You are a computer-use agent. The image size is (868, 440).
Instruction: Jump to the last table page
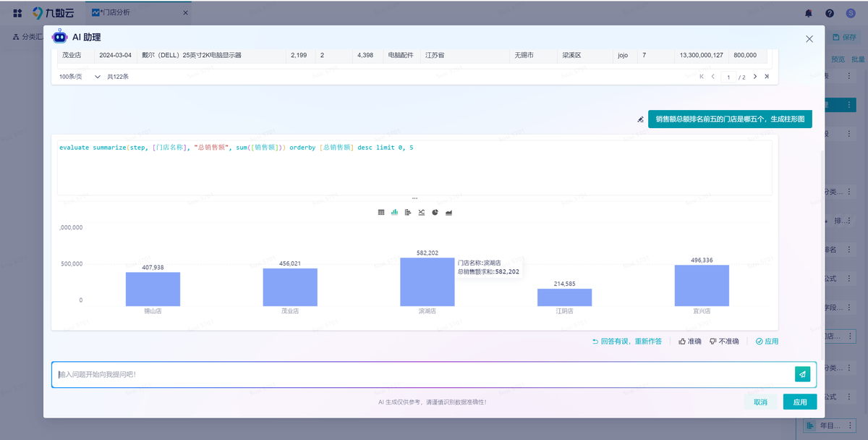[767, 77]
